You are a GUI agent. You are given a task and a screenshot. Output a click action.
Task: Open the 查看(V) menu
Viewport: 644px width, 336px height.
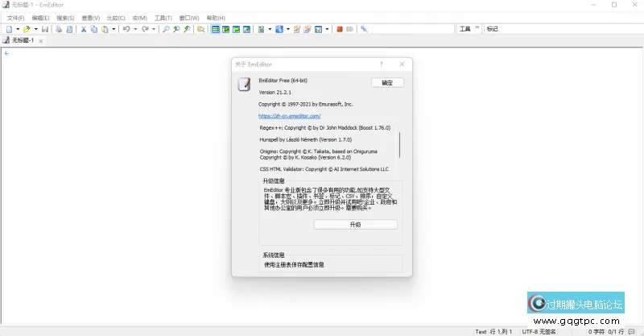pyautogui.click(x=90, y=18)
